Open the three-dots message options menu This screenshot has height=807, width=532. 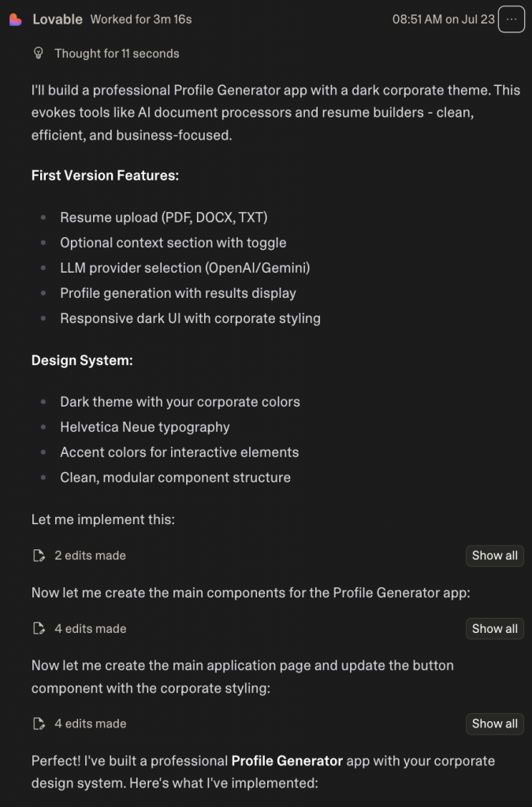pos(512,20)
